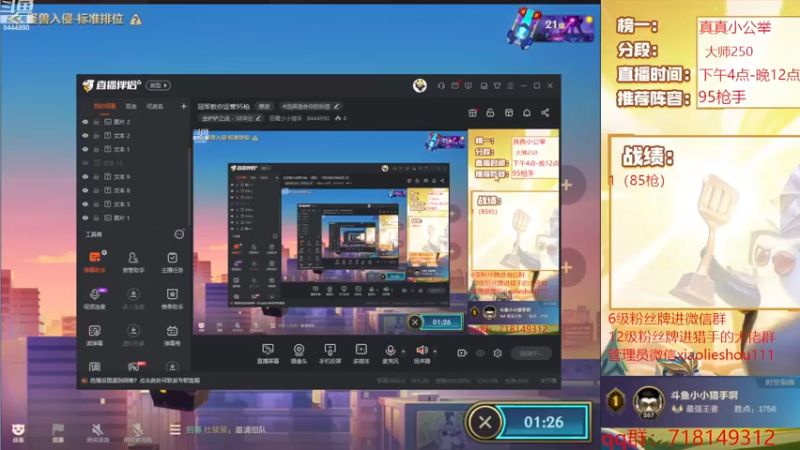
Task: Open the layout panel icon
Action: [x=509, y=113]
